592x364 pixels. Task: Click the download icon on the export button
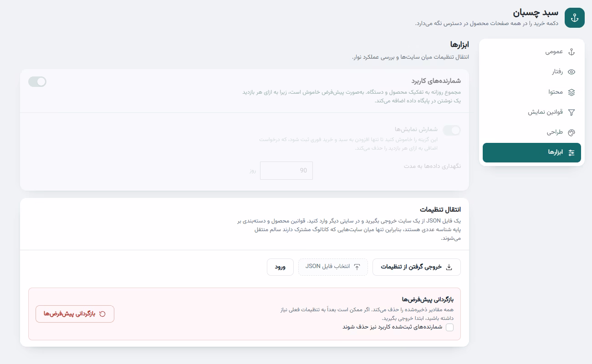point(449,267)
